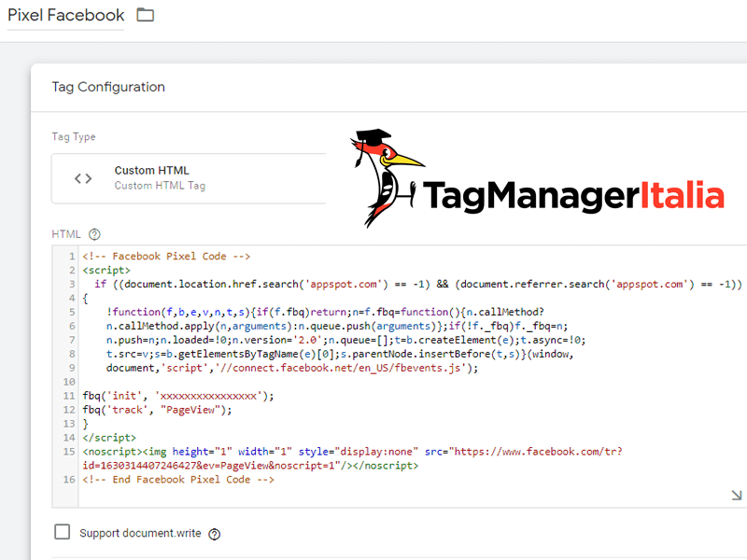Edit the Pixel Facebook tag name field
This screenshot has width=747, height=560.
point(65,16)
